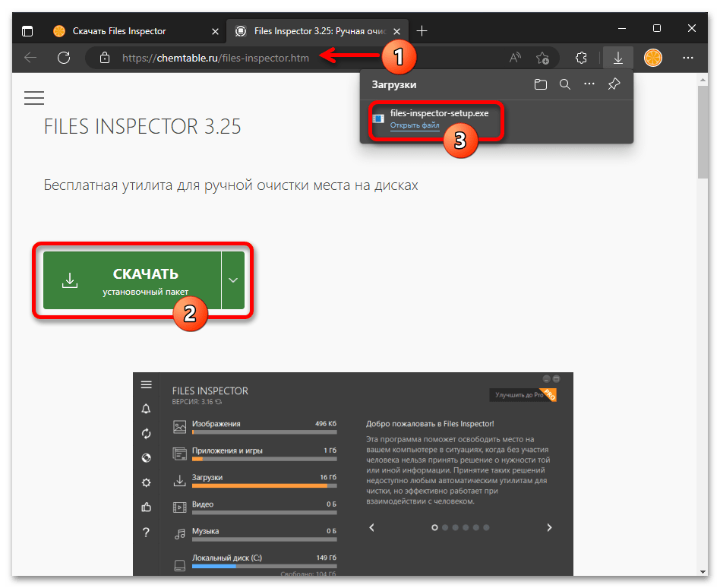
Task: Click the bell notifications icon in screenshot
Action: tap(146, 409)
